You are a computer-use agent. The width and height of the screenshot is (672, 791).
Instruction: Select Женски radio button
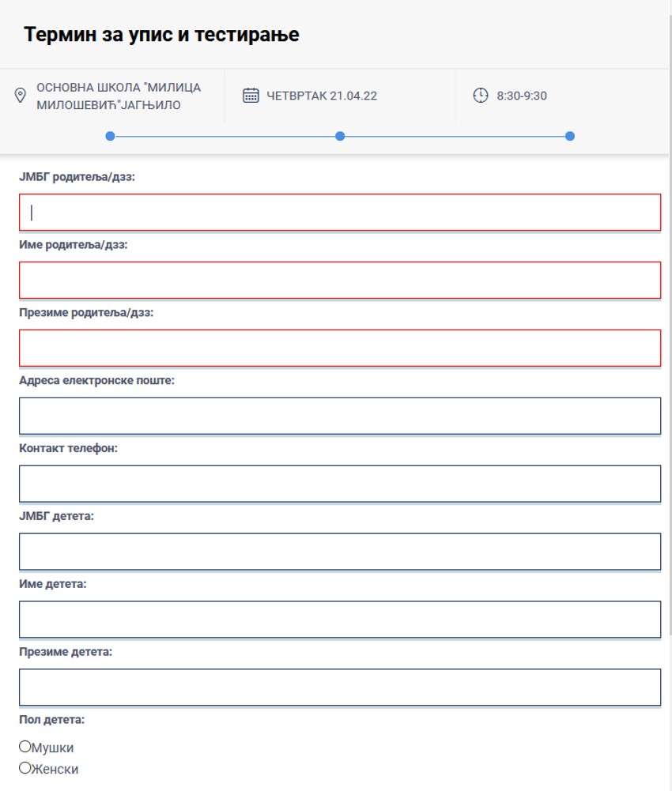(25, 768)
